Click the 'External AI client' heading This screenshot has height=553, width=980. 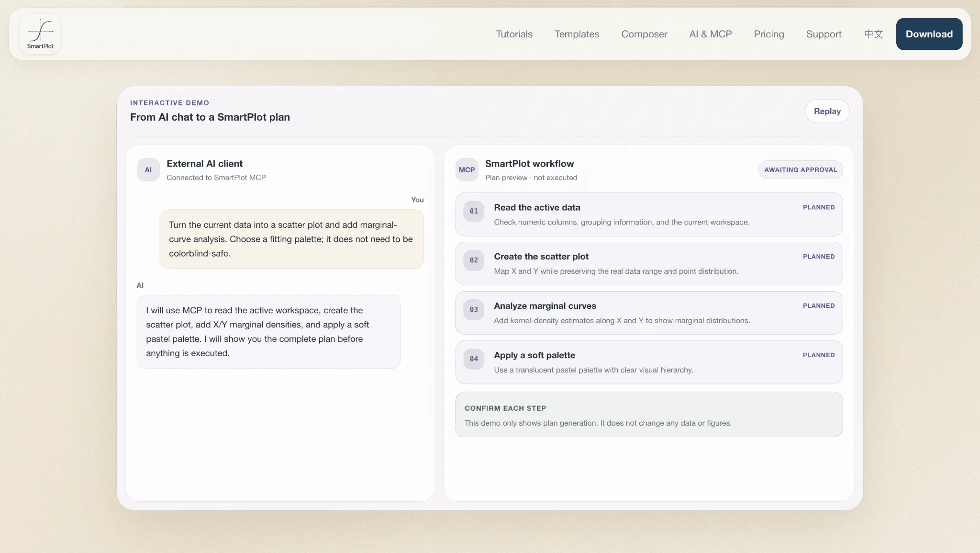[x=204, y=164]
